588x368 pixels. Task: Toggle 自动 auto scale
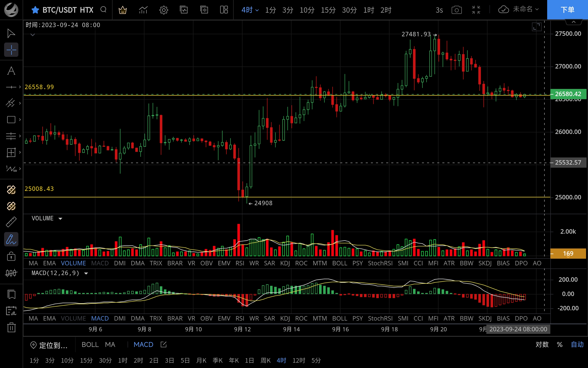coord(577,344)
